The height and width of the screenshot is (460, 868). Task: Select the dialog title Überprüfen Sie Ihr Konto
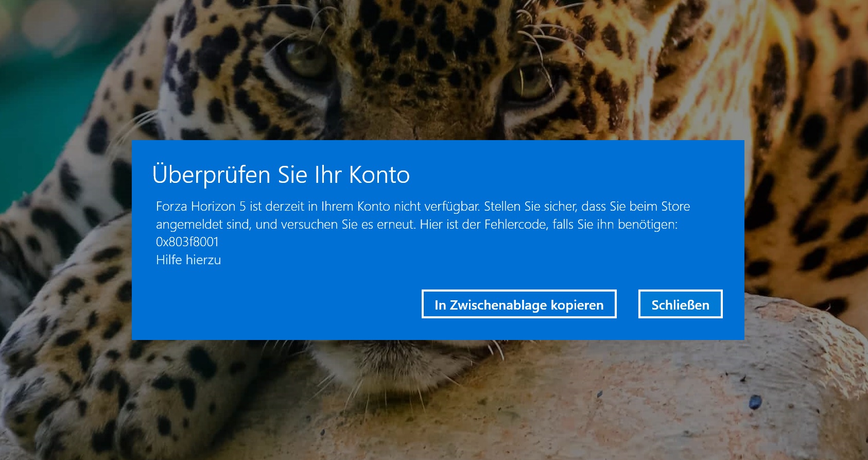coord(281,175)
